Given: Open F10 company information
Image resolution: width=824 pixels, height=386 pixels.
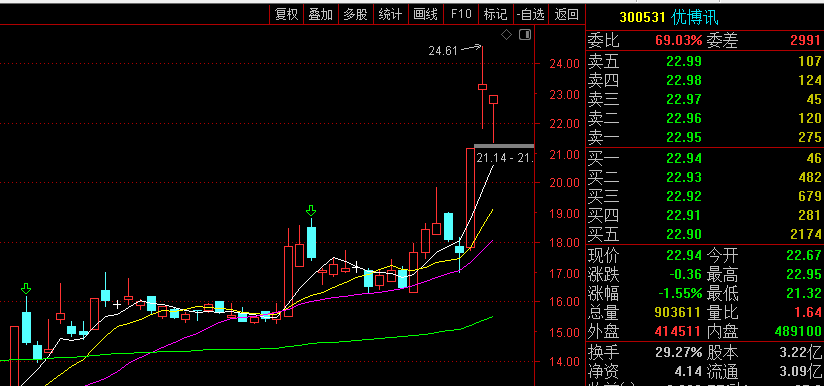Looking at the screenshot, I should pos(461,14).
